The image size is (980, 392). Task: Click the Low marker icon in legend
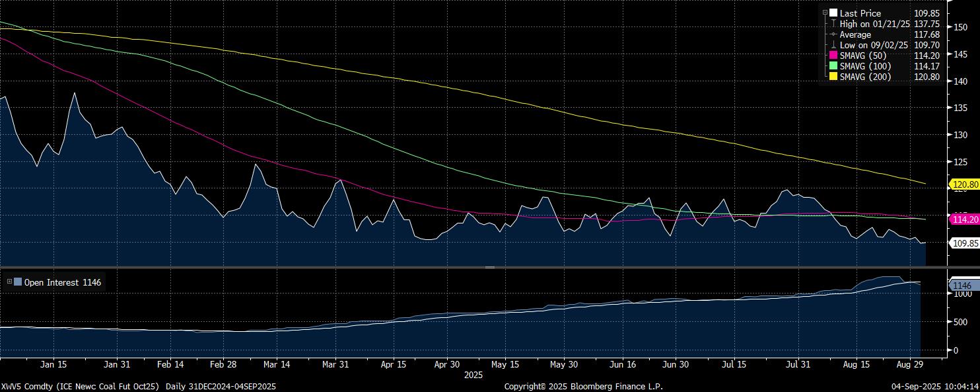pos(833,45)
